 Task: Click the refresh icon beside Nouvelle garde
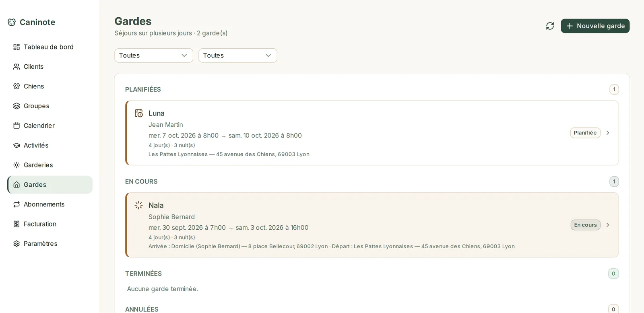tap(550, 26)
